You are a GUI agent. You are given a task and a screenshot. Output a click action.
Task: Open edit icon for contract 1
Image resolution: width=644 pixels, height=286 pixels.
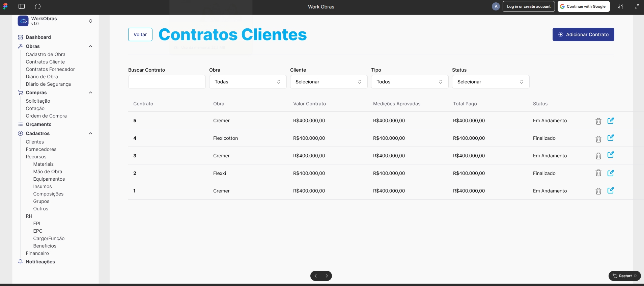[x=610, y=190]
